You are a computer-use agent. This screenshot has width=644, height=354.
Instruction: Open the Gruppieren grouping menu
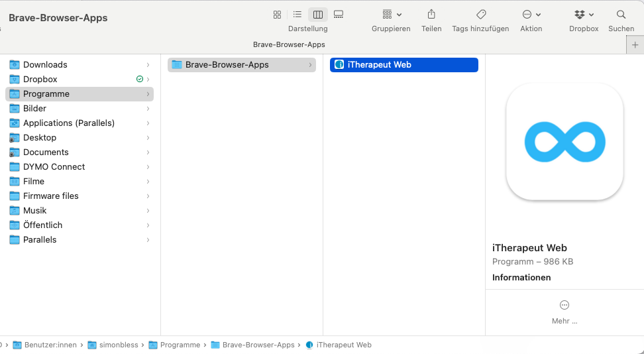392,15
